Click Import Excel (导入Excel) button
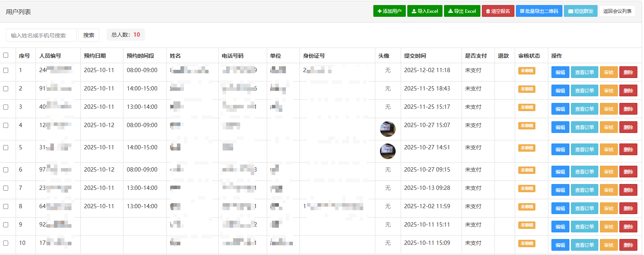644x255 pixels. pos(425,11)
